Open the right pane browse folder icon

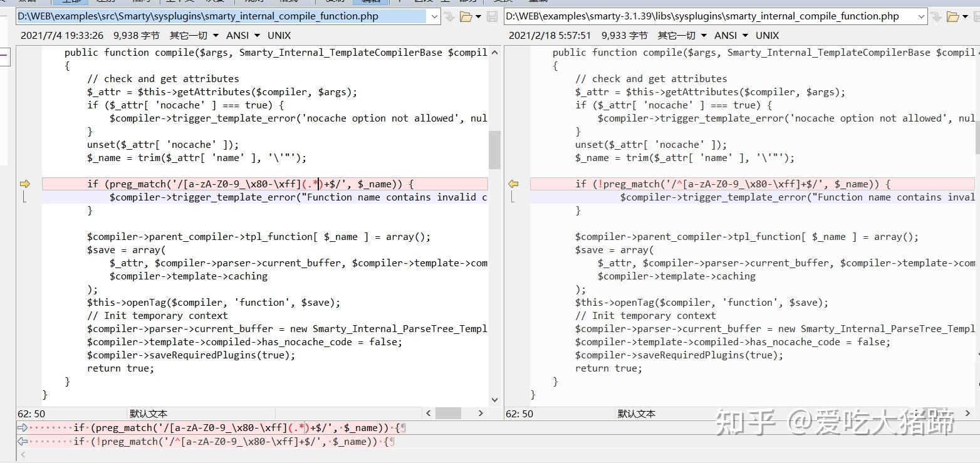click(x=952, y=16)
